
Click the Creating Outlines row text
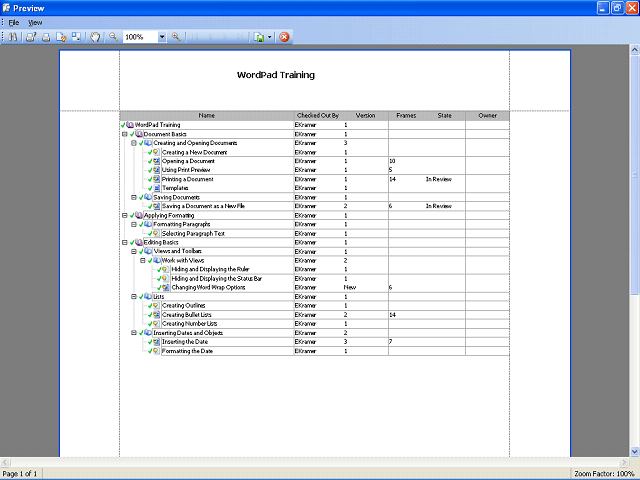[x=183, y=306]
